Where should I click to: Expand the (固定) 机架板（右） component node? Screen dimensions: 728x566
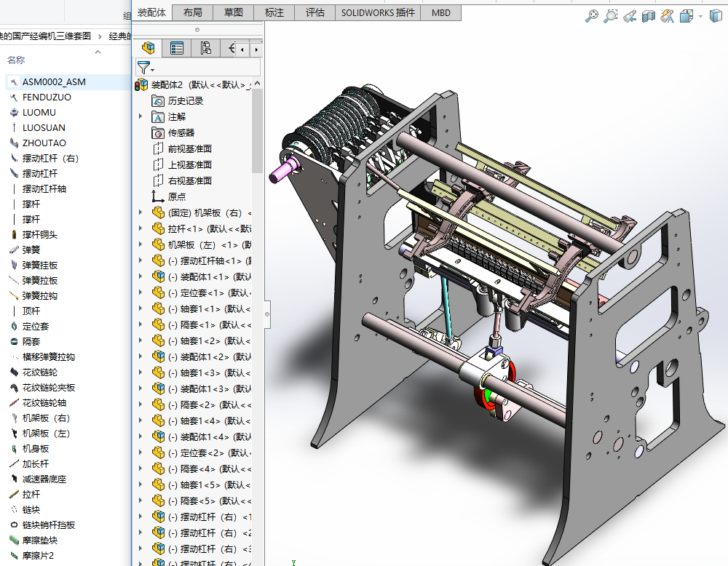click(141, 212)
